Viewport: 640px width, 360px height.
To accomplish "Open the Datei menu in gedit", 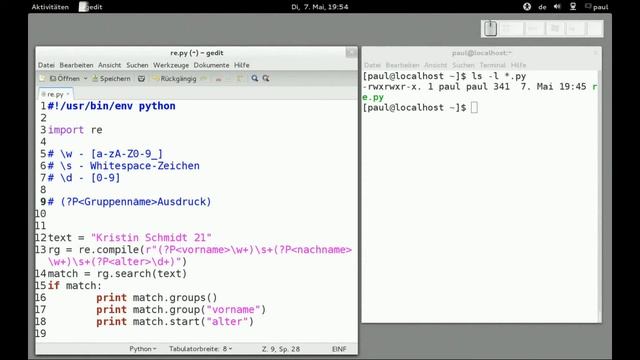I will (x=46, y=65).
